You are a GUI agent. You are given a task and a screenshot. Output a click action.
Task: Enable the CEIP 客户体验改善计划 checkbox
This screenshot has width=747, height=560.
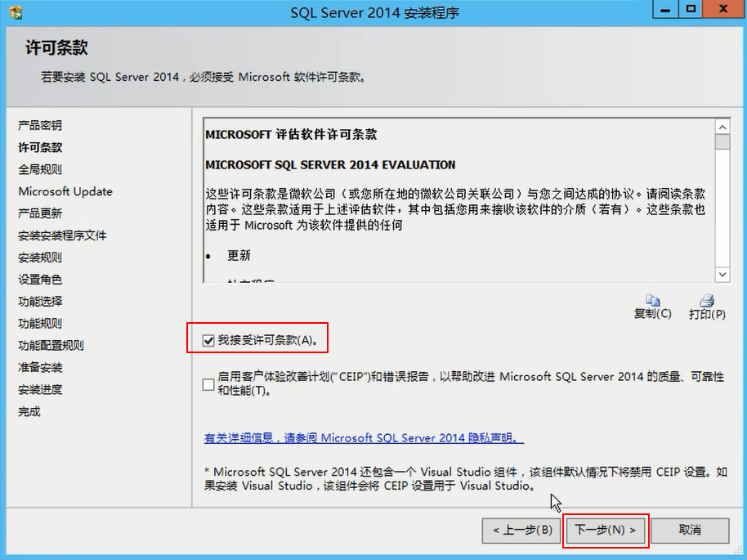[x=208, y=384]
